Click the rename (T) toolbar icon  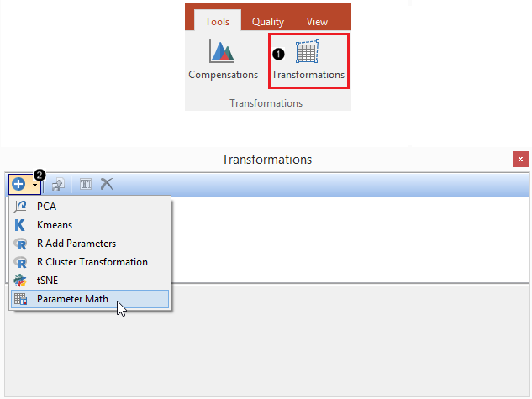click(x=86, y=184)
